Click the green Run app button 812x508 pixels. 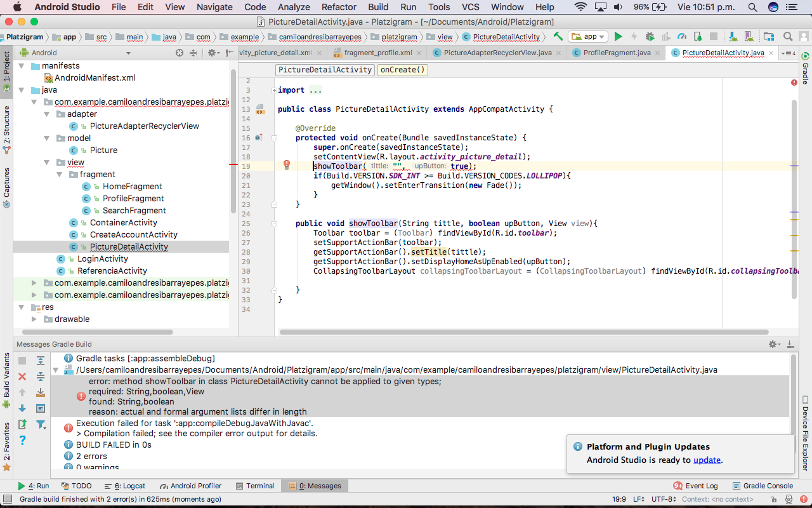[x=619, y=37]
